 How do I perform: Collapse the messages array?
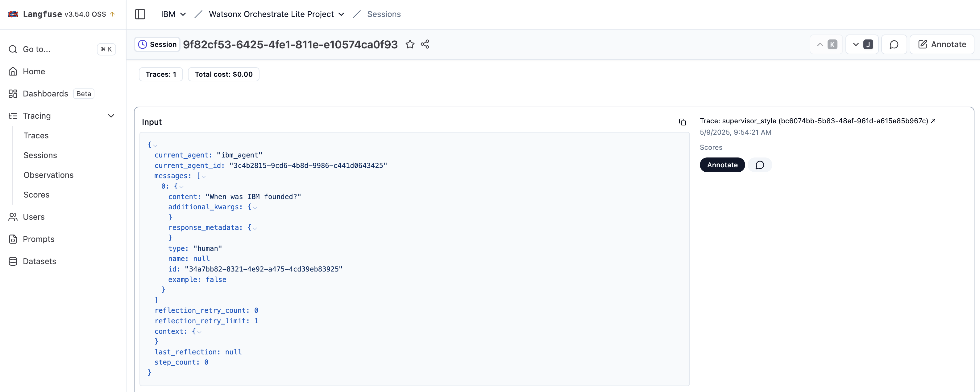click(204, 177)
